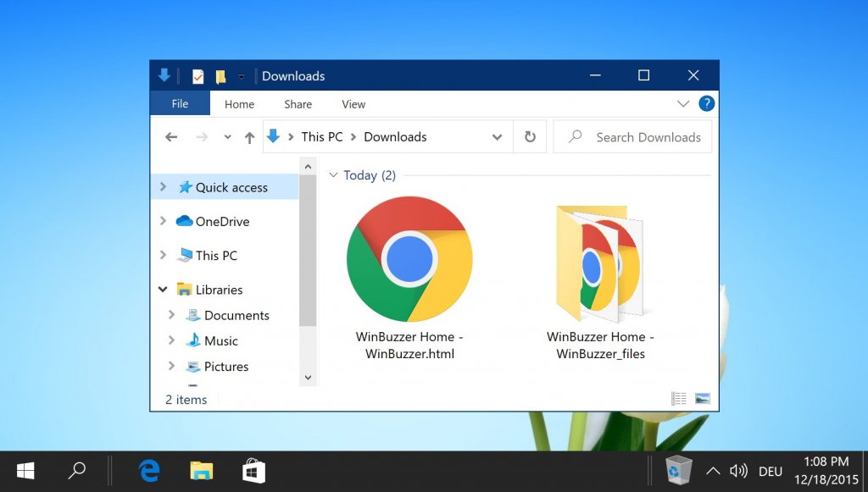Switch to Details view layout
Image resolution: width=868 pixels, height=492 pixels.
pos(679,398)
